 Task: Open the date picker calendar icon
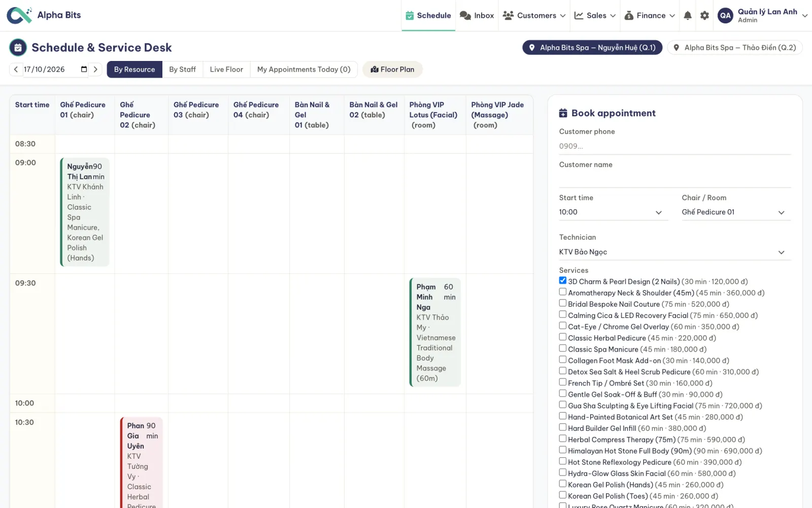84,70
